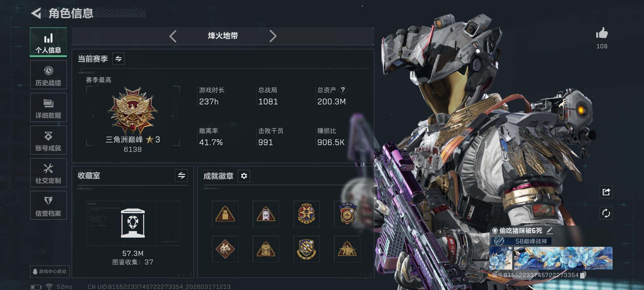Select the wolf head achievement badge
This screenshot has height=290, width=644.
pyautogui.click(x=225, y=249)
